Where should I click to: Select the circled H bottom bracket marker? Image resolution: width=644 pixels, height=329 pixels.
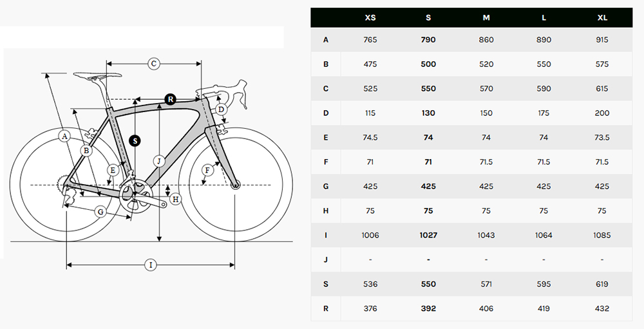click(175, 199)
